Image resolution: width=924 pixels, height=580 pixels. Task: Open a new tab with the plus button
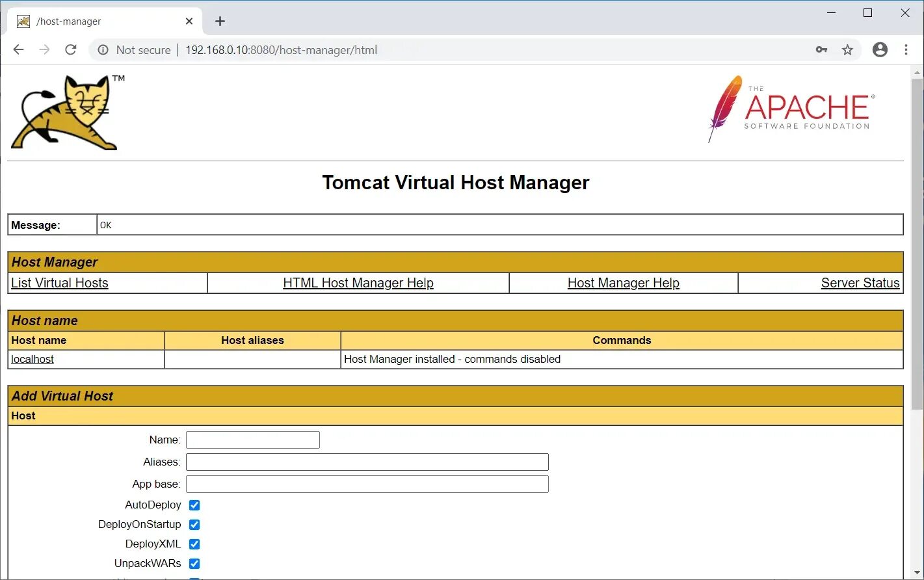(220, 21)
